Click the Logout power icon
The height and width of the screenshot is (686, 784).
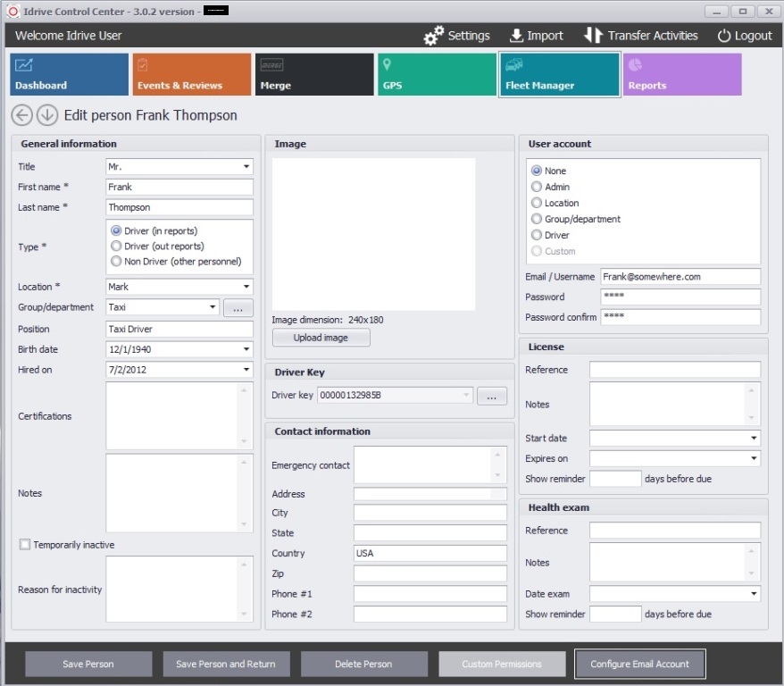click(724, 36)
